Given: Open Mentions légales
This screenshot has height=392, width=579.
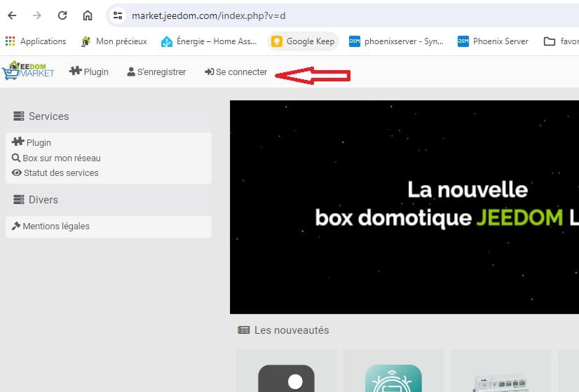Looking at the screenshot, I should pyautogui.click(x=50, y=226).
